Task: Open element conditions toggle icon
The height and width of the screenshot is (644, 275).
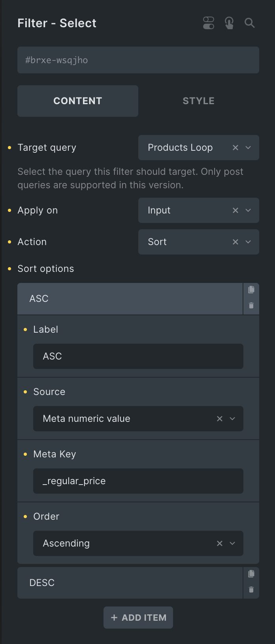Action: (x=209, y=23)
